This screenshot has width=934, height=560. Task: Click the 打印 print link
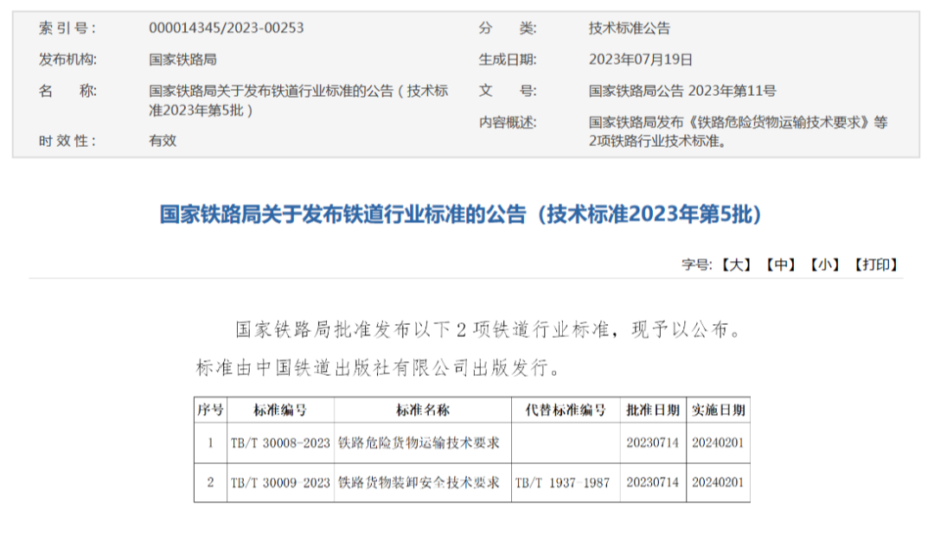(875, 264)
